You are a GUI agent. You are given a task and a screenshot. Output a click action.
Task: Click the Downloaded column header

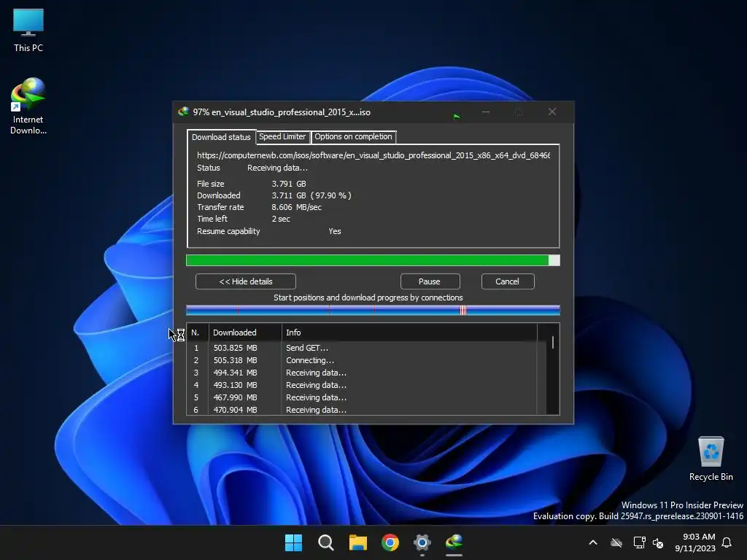pyautogui.click(x=245, y=332)
